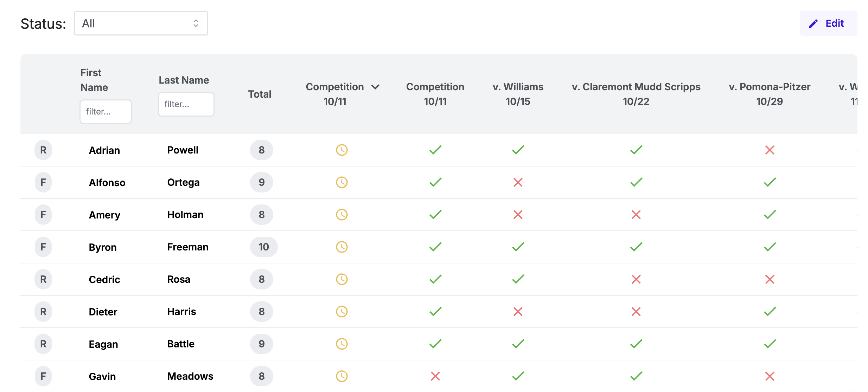Open the Status dropdown set to All

coord(141,23)
